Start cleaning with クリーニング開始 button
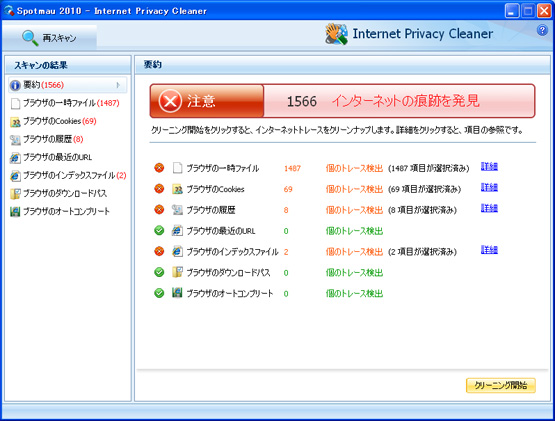The image size is (555, 421). pyautogui.click(x=500, y=386)
